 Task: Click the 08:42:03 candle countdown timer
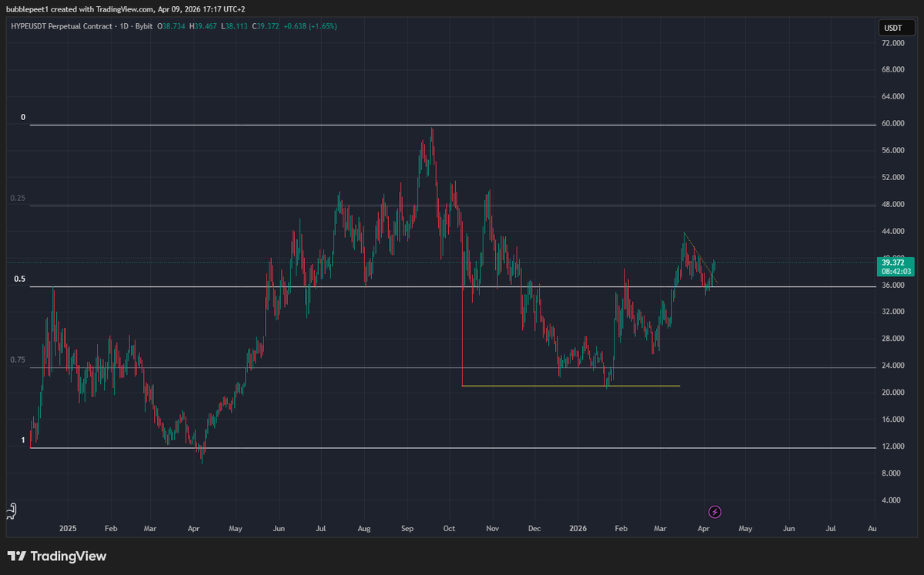896,272
